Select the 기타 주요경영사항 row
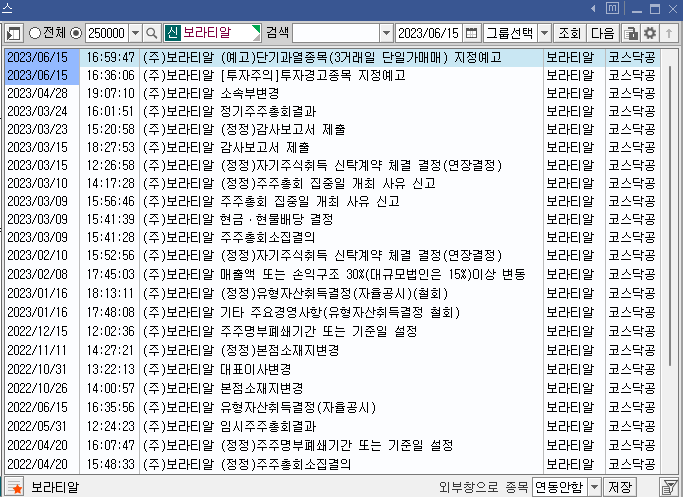The width and height of the screenshot is (683, 497). (x=333, y=312)
